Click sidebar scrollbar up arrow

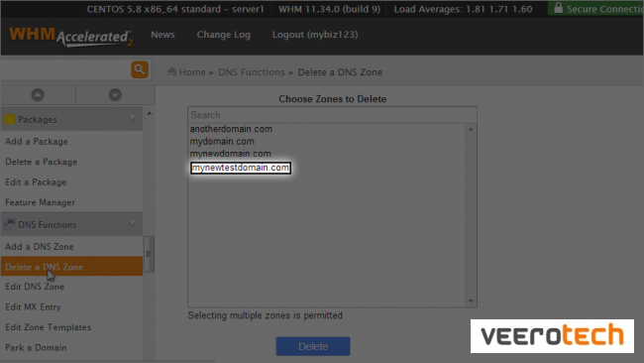[x=149, y=113]
